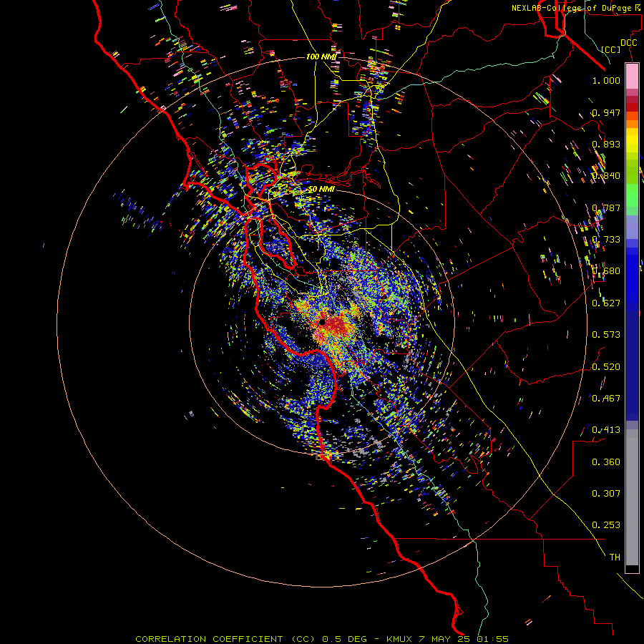Click the 50 NMI range ring label
644x644 pixels.
point(321,190)
